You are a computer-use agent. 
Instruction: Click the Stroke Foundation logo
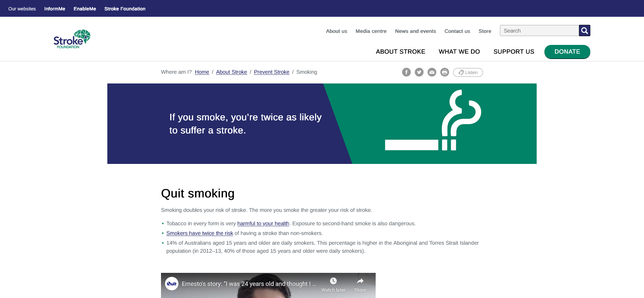click(x=72, y=39)
